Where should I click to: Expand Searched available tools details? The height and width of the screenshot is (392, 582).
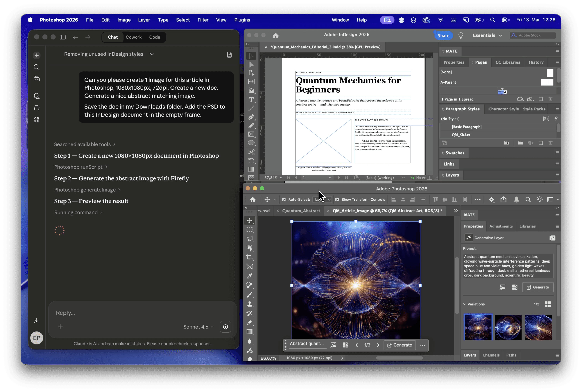[x=84, y=144]
